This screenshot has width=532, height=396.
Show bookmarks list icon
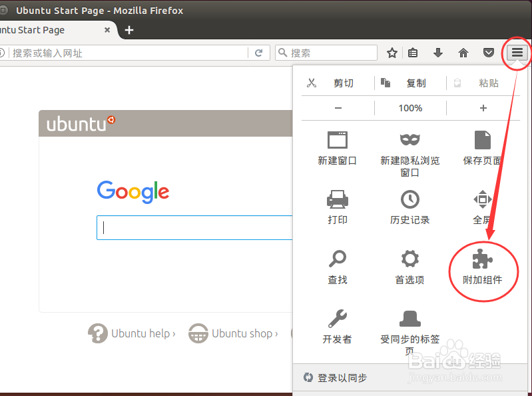pos(413,53)
